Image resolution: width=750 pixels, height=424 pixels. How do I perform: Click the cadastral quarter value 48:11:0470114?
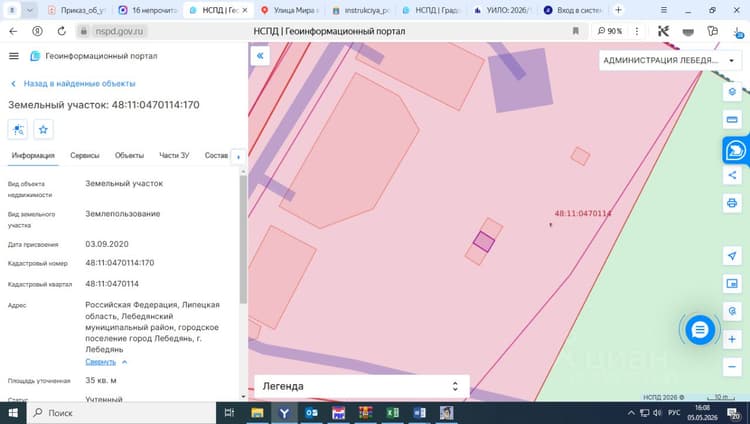(112, 284)
